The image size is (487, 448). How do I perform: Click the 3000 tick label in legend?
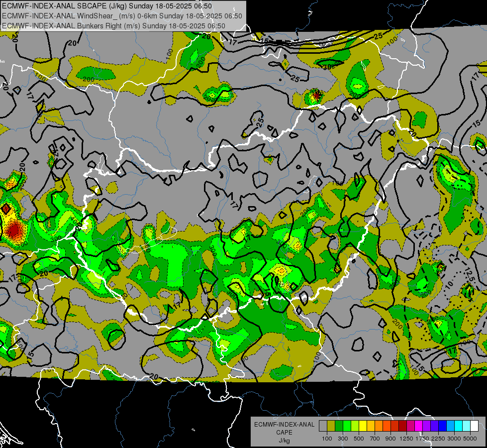point(454,439)
